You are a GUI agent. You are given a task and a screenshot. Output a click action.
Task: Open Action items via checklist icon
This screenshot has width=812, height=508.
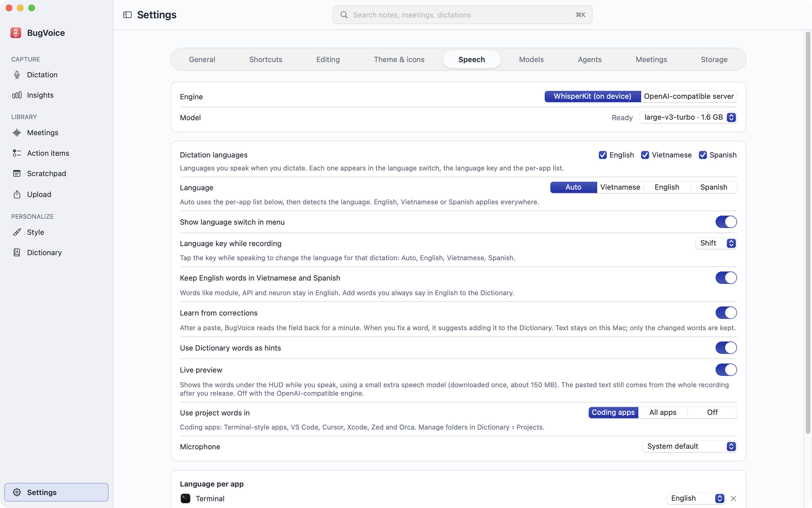point(17,153)
